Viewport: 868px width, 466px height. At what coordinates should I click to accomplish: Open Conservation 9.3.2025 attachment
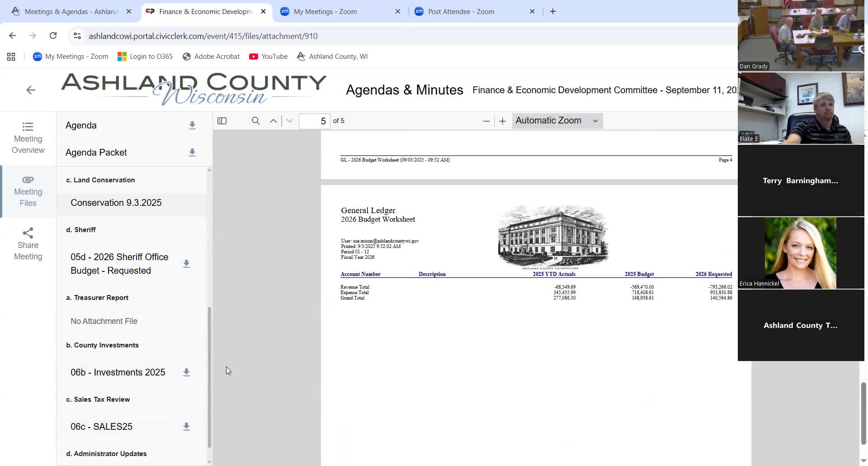(116, 203)
